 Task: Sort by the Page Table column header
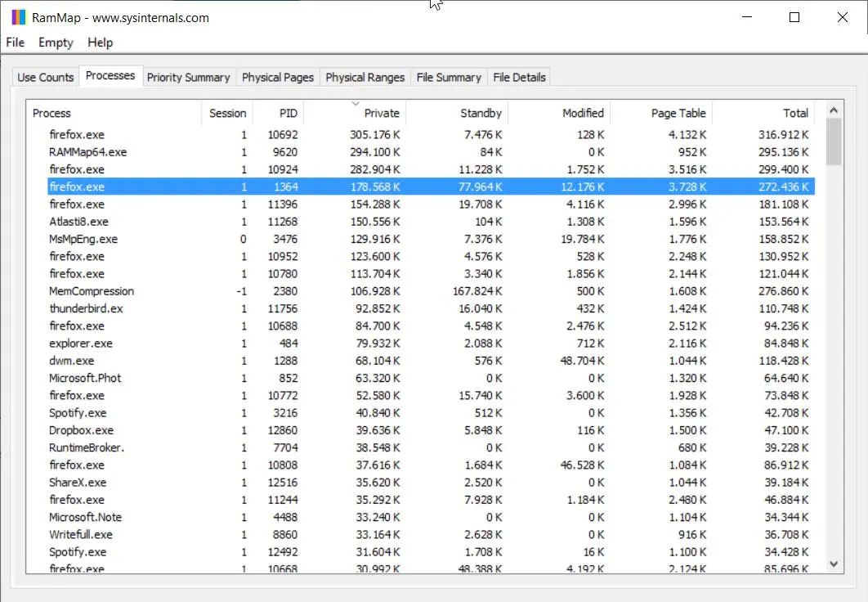tap(661, 113)
